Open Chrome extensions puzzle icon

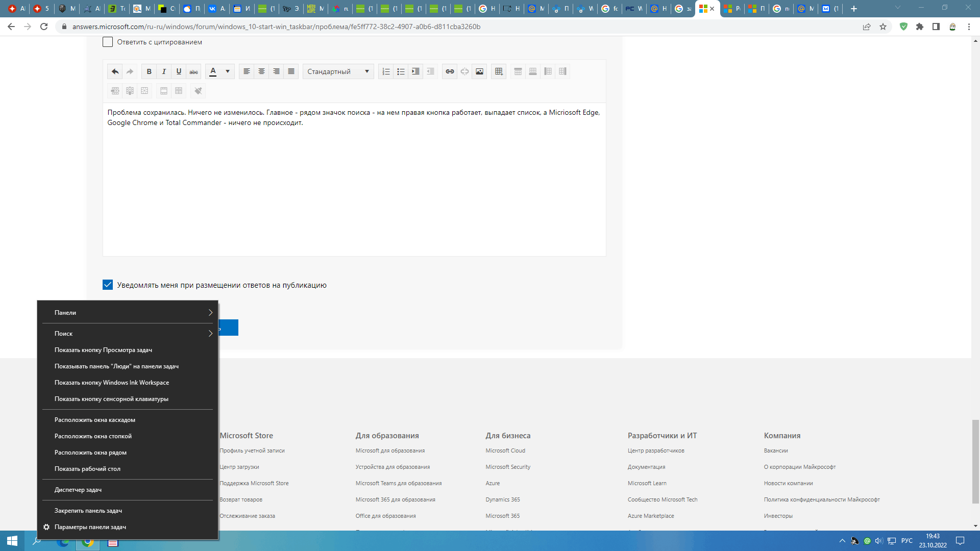(920, 27)
